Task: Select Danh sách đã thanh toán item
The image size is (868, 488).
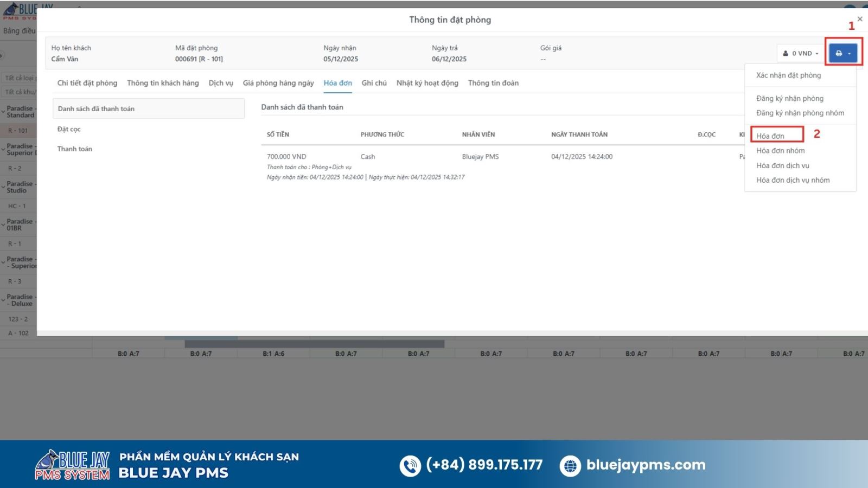Action: pos(96,108)
